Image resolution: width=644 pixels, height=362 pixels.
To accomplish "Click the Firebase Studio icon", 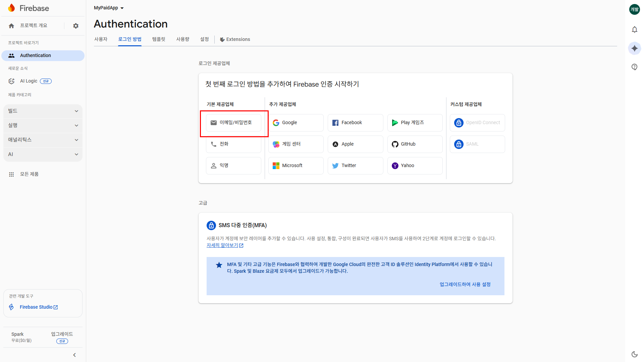I will (11, 307).
